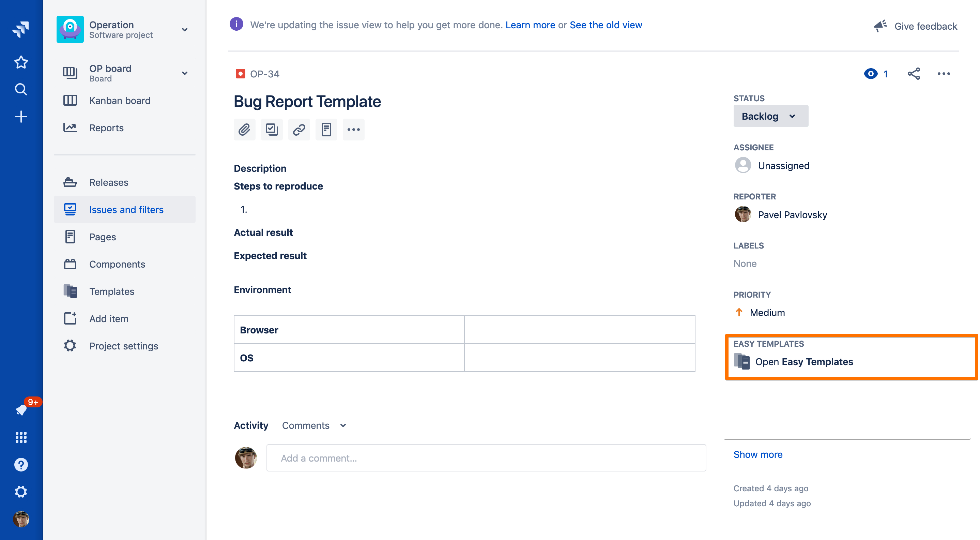Open the app switcher grid icon
The height and width of the screenshot is (540, 980).
[x=21, y=437]
